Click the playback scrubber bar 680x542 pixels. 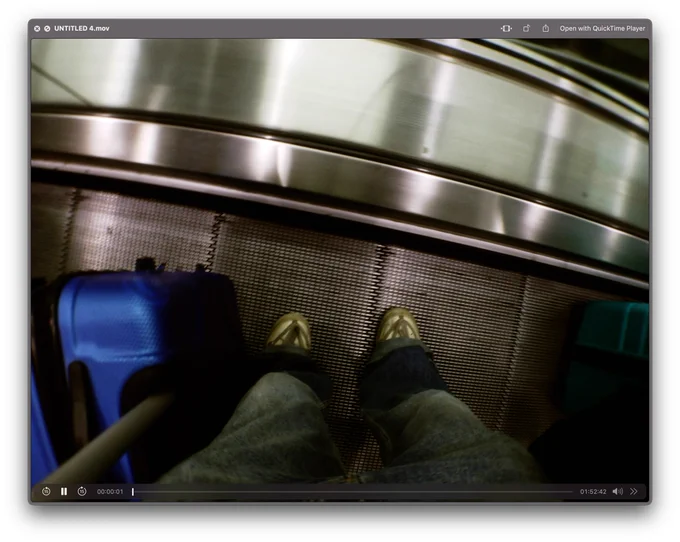[353, 492]
